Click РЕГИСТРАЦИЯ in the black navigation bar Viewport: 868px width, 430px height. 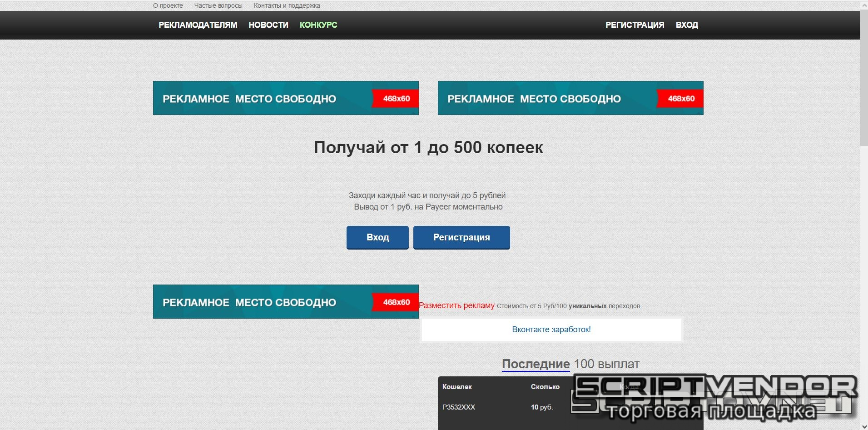pyautogui.click(x=635, y=25)
